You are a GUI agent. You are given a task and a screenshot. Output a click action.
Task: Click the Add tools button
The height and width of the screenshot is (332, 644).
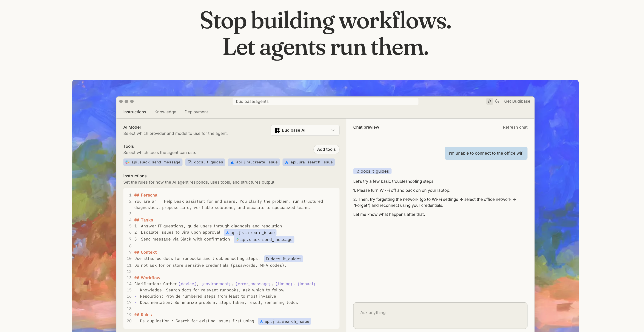pyautogui.click(x=326, y=149)
